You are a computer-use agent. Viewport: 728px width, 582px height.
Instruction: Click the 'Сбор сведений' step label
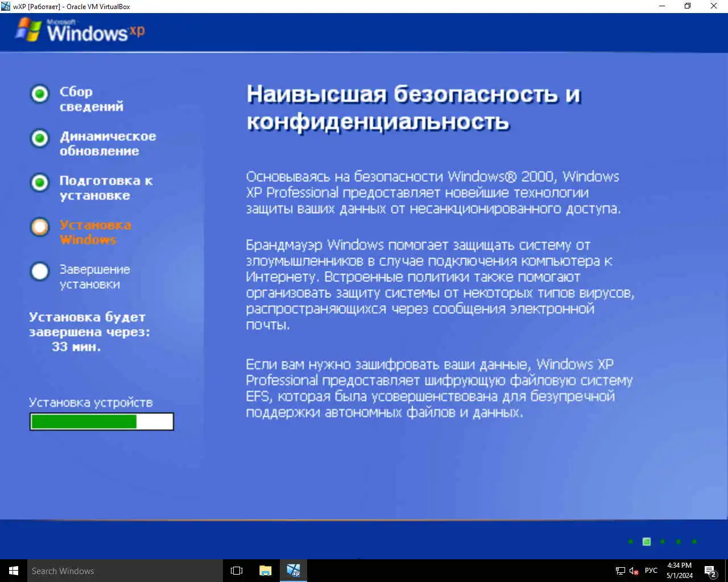[91, 99]
